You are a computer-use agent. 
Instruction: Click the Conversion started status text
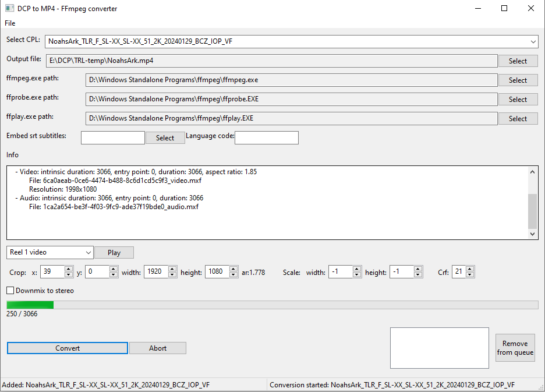[392, 385]
